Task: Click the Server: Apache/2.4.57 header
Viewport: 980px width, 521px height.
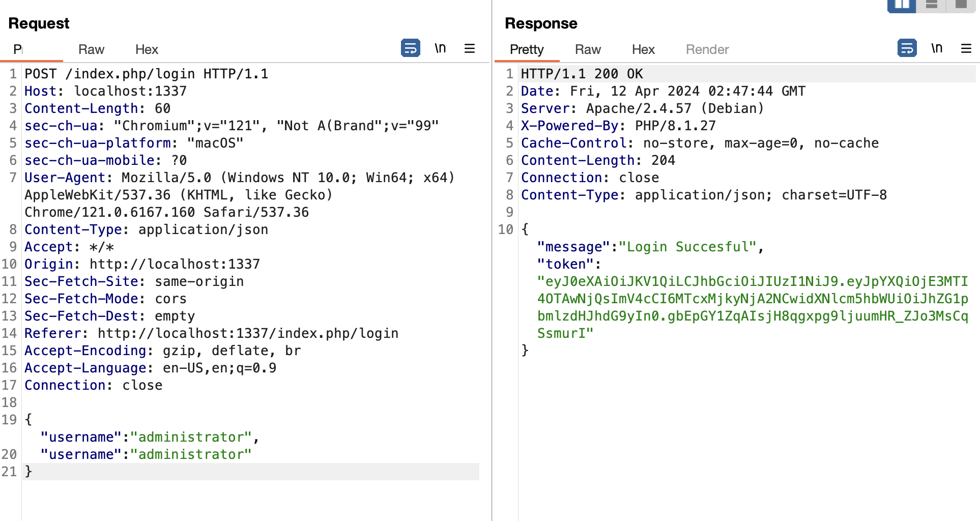Action: click(x=643, y=108)
